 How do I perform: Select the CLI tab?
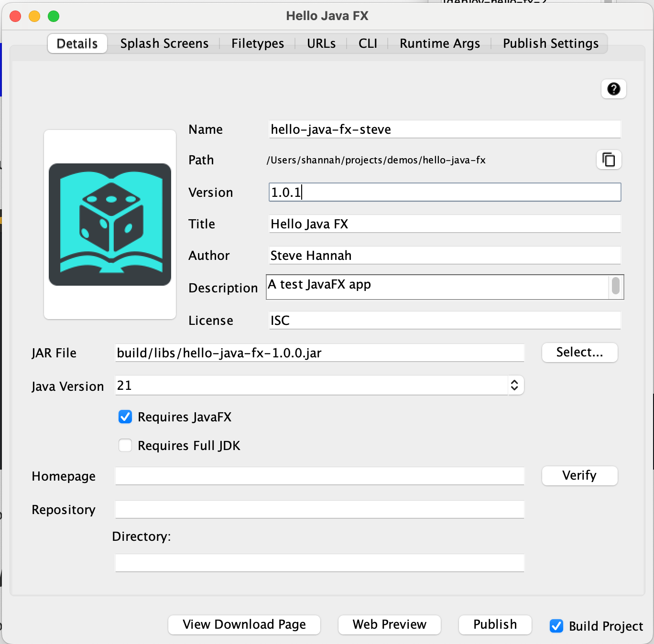tap(368, 43)
